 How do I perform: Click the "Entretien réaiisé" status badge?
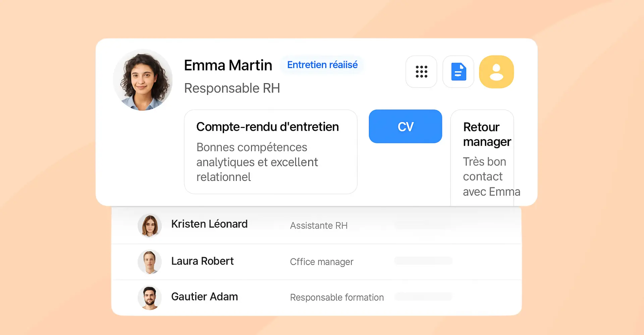coord(322,65)
